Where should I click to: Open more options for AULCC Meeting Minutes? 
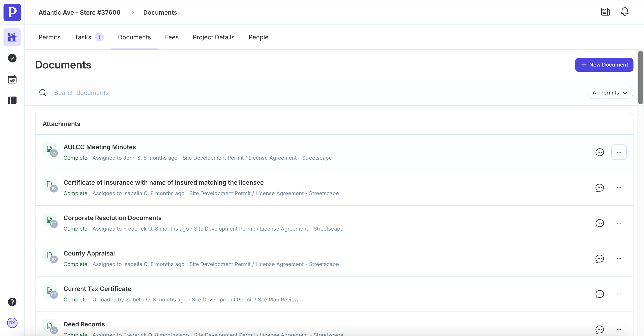pos(619,152)
